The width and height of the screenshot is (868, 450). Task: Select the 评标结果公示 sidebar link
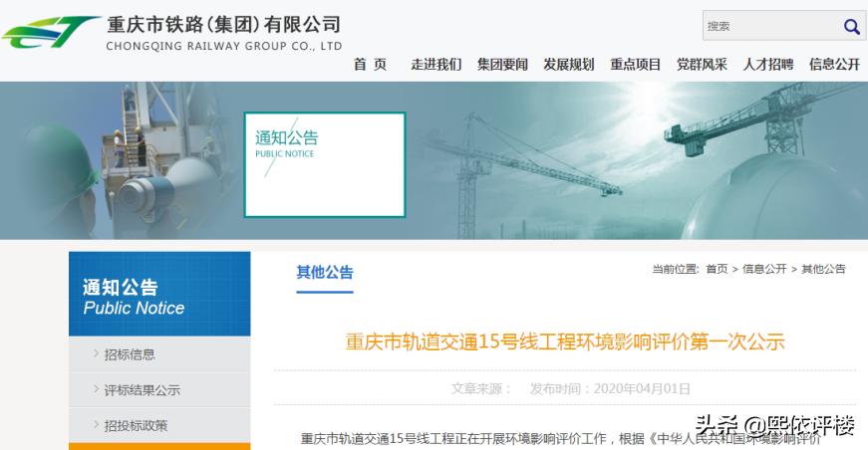(x=143, y=390)
